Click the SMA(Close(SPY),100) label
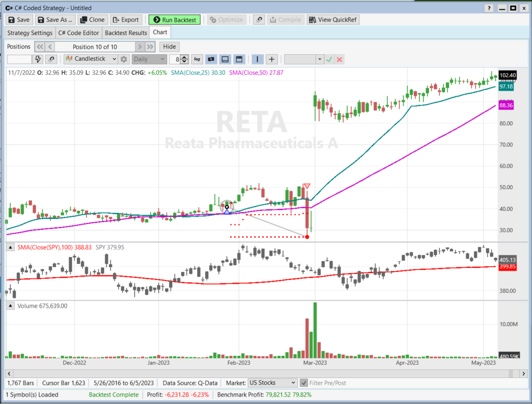 54,247
